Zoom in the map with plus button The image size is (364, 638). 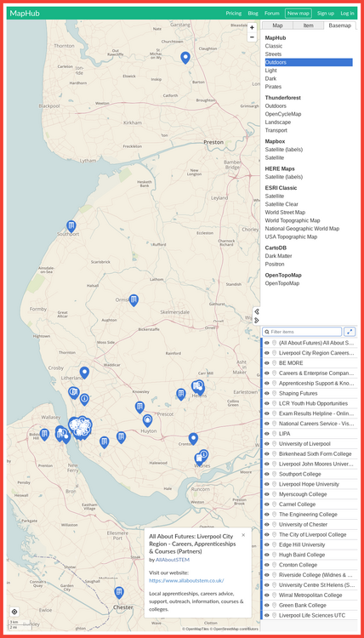252,28
